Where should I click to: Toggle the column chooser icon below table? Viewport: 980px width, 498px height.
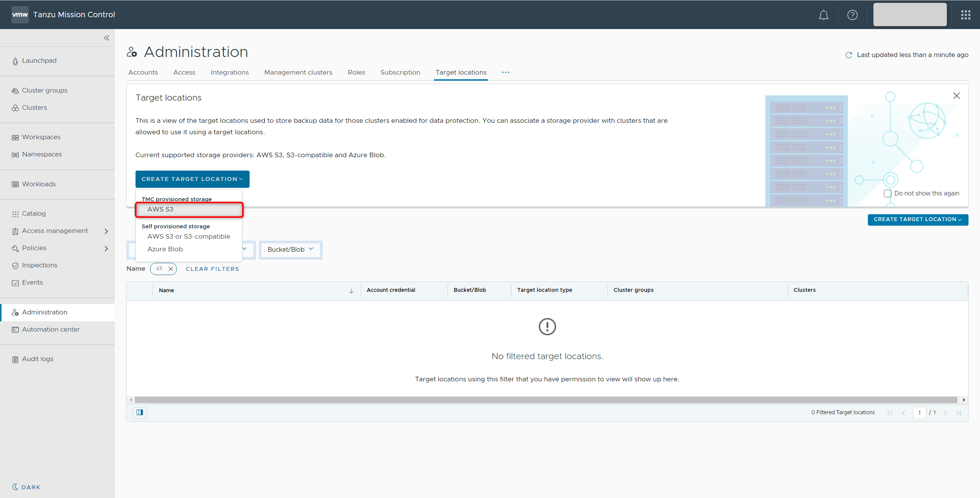pyautogui.click(x=140, y=412)
